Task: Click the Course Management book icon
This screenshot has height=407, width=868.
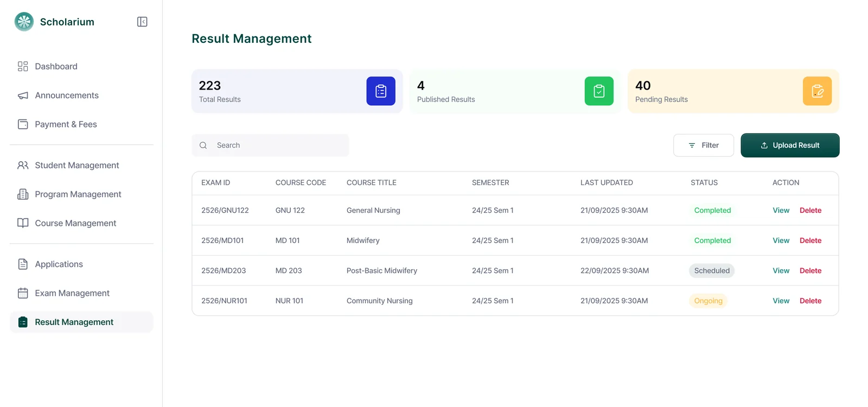Action: point(23,223)
